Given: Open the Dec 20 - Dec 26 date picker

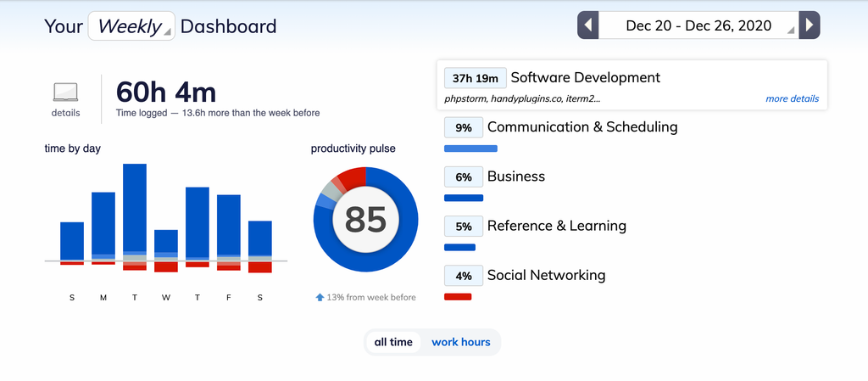Looking at the screenshot, I should (x=698, y=25).
